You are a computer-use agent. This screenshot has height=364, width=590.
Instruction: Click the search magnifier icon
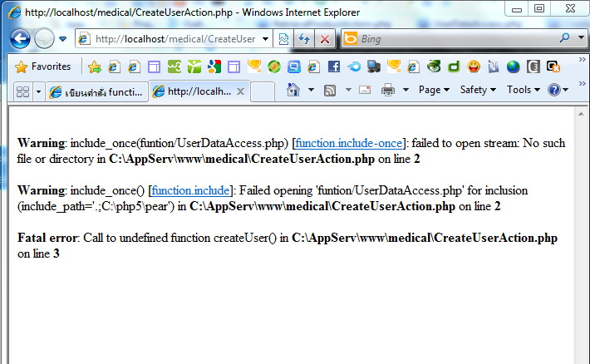[564, 38]
